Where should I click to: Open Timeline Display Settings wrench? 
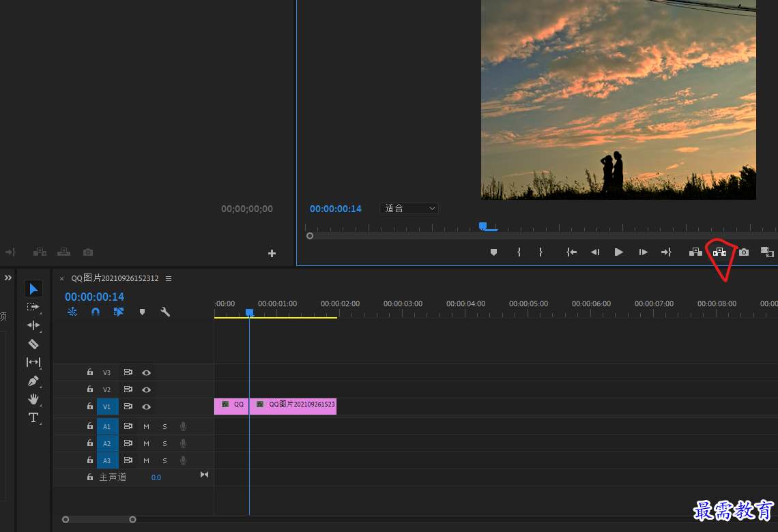165,312
